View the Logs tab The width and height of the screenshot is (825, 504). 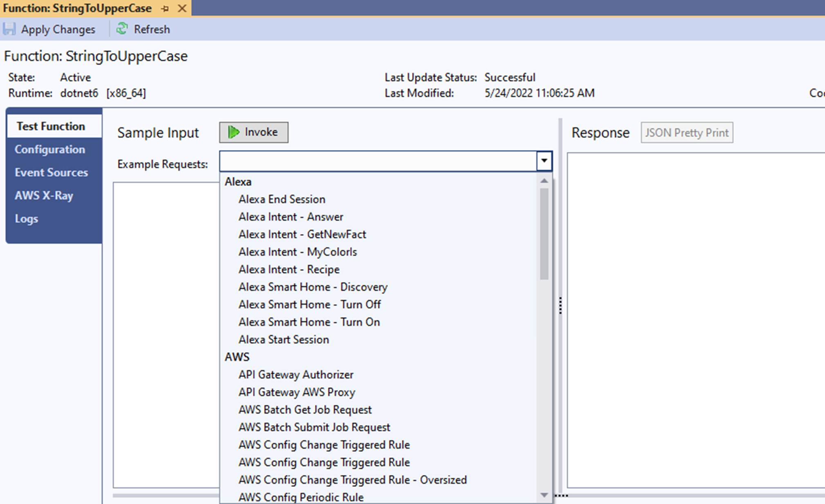click(x=27, y=219)
